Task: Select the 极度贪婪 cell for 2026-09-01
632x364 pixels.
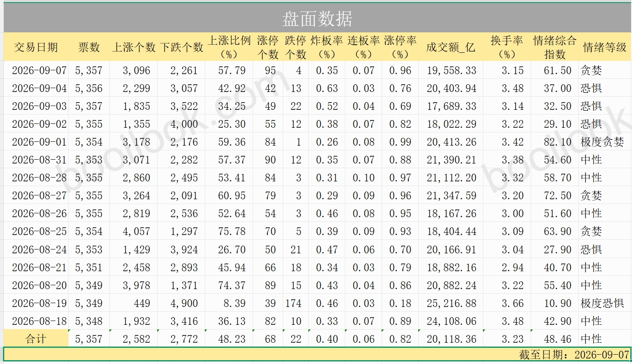Action: click(602, 142)
